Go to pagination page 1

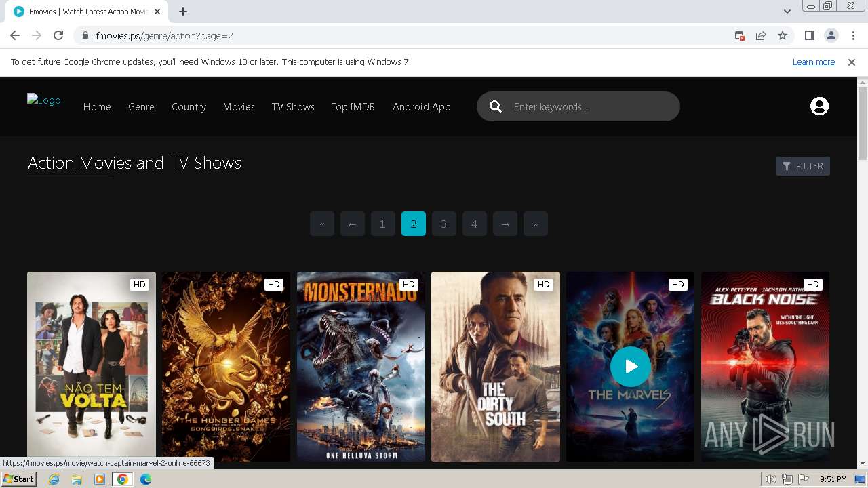pyautogui.click(x=383, y=224)
